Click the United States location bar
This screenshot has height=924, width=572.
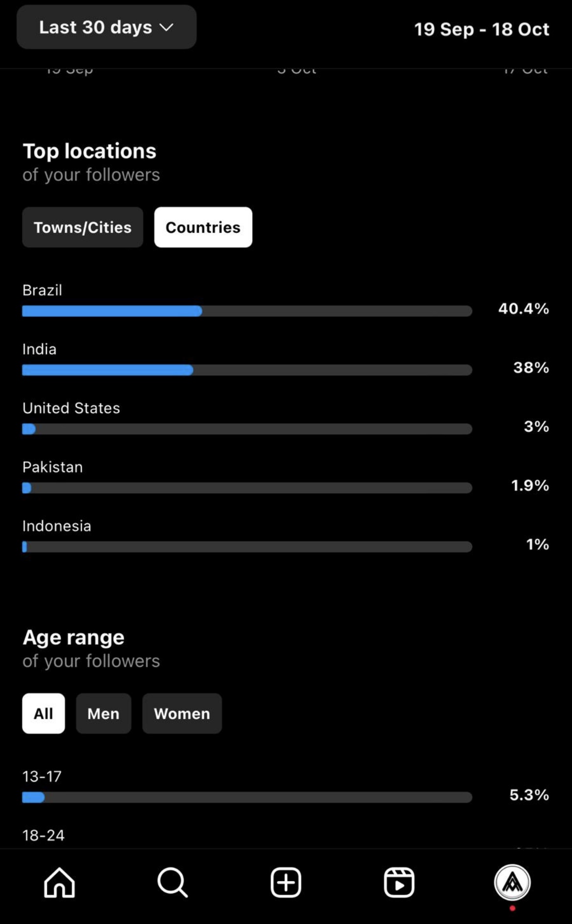click(x=247, y=429)
